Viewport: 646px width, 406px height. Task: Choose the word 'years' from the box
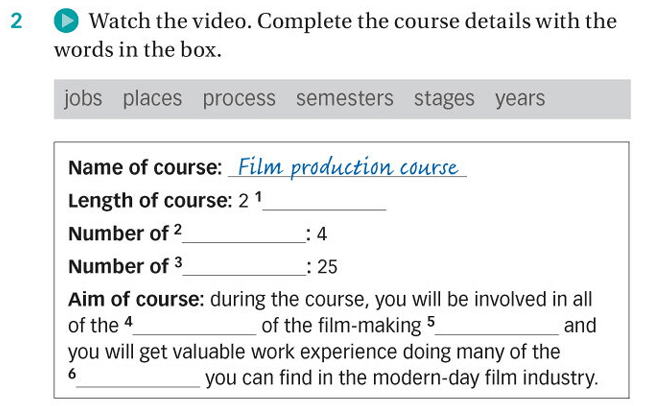point(520,98)
